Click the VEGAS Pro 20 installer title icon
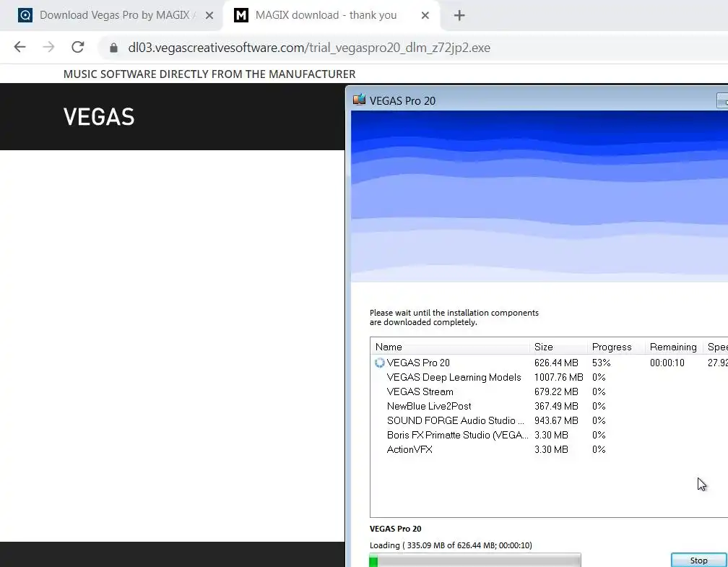The height and width of the screenshot is (567, 728). tap(360, 100)
